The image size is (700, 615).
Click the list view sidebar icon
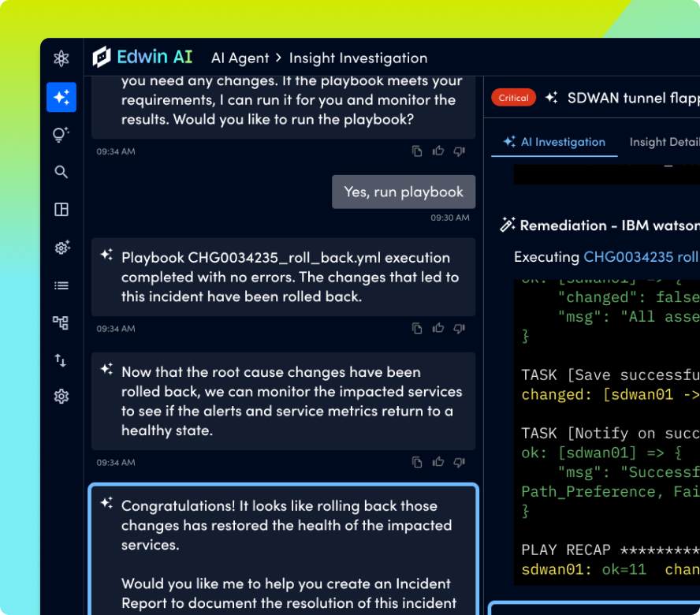61,285
